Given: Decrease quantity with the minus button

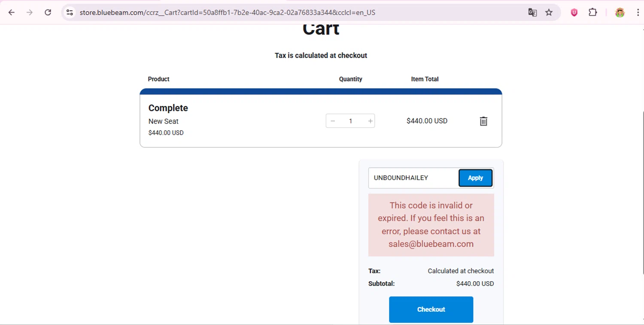Looking at the screenshot, I should tap(333, 121).
